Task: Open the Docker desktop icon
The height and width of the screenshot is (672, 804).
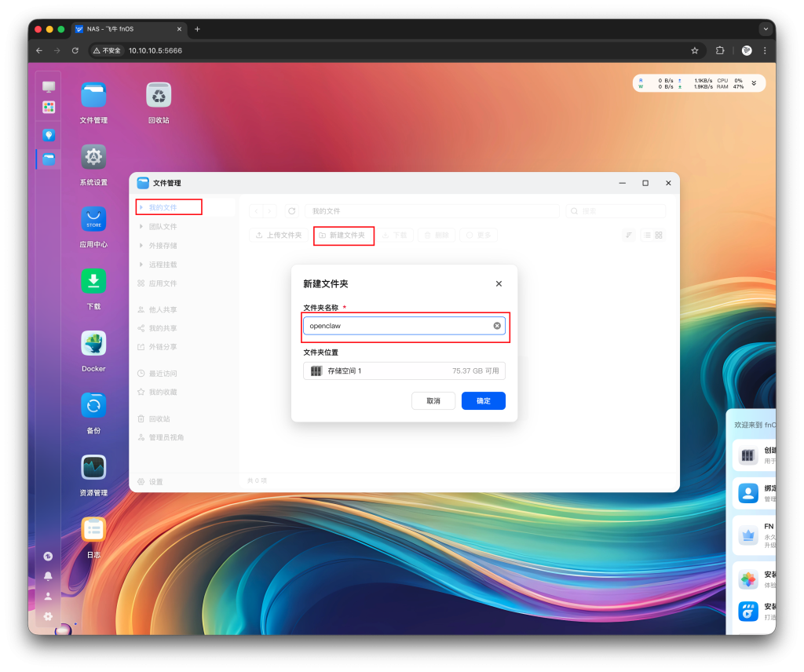Action: (x=93, y=344)
